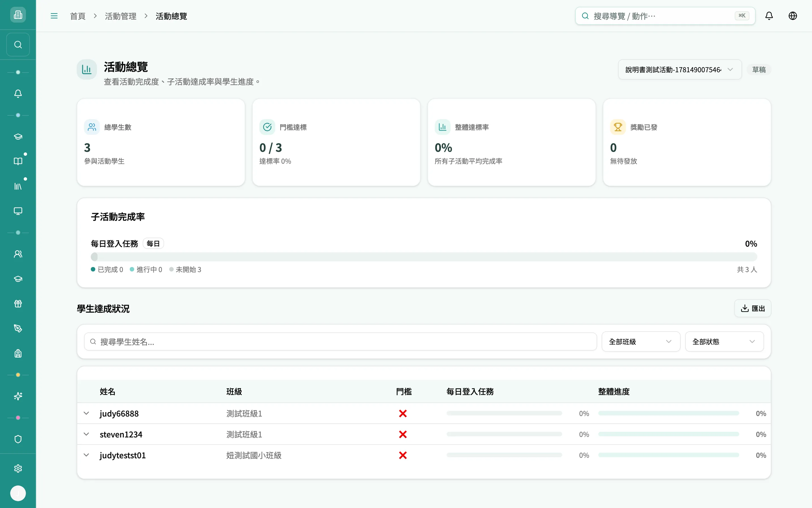Screen dimensions: 812x508
Task: Open the top-right notification bell
Action: click(769, 16)
